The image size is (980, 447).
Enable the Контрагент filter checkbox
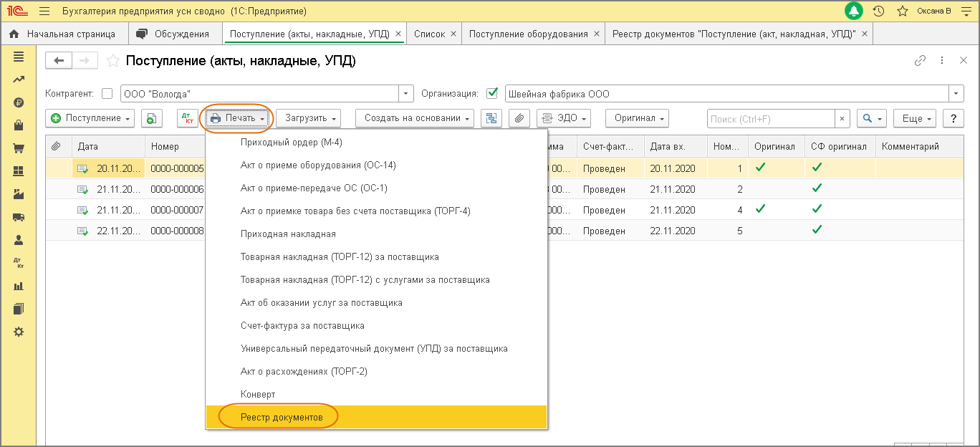click(107, 93)
